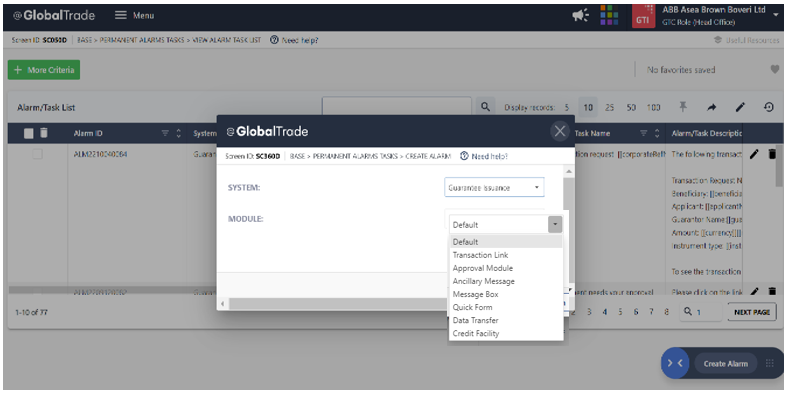Click the history reset icon in list toolbar
787x398 pixels.
[x=769, y=107]
